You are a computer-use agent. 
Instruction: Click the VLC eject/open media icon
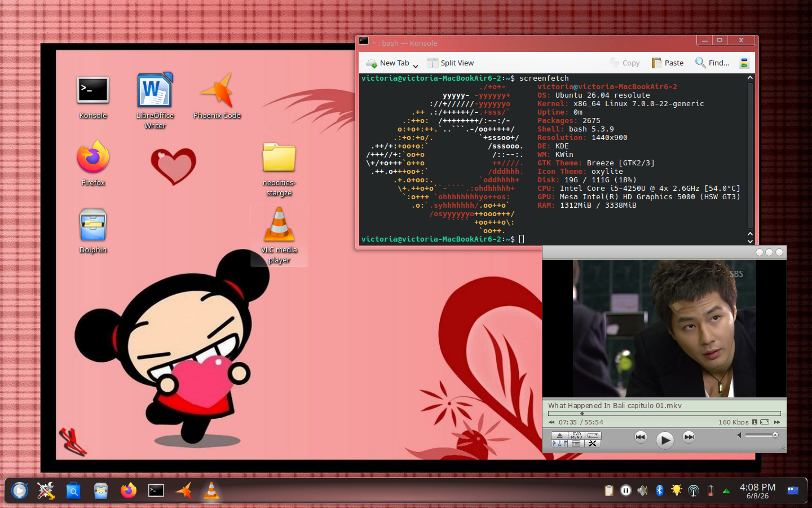click(559, 435)
